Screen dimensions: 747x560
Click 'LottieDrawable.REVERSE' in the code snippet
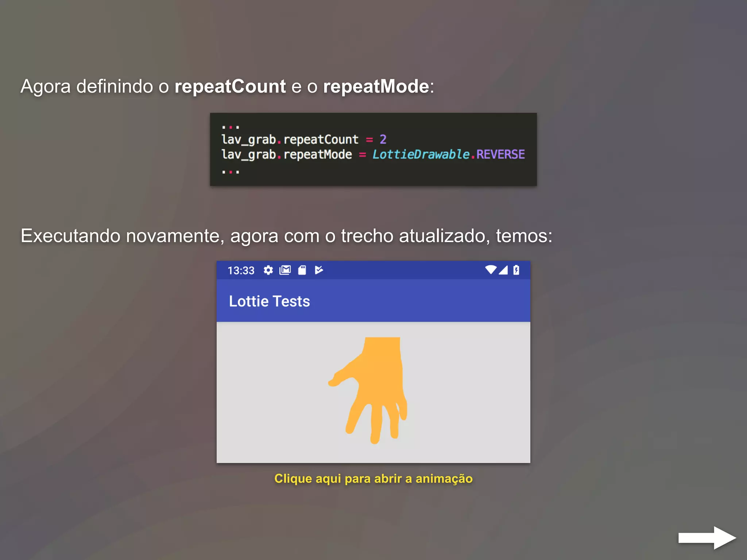click(448, 154)
